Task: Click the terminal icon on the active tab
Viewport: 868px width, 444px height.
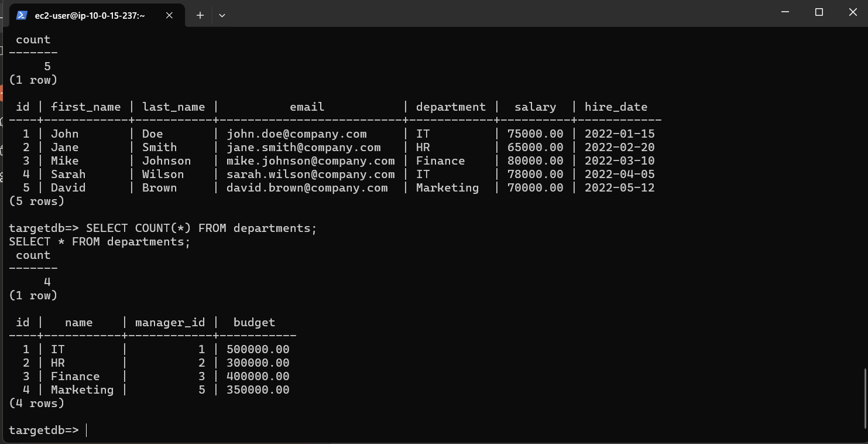Action: pos(22,15)
